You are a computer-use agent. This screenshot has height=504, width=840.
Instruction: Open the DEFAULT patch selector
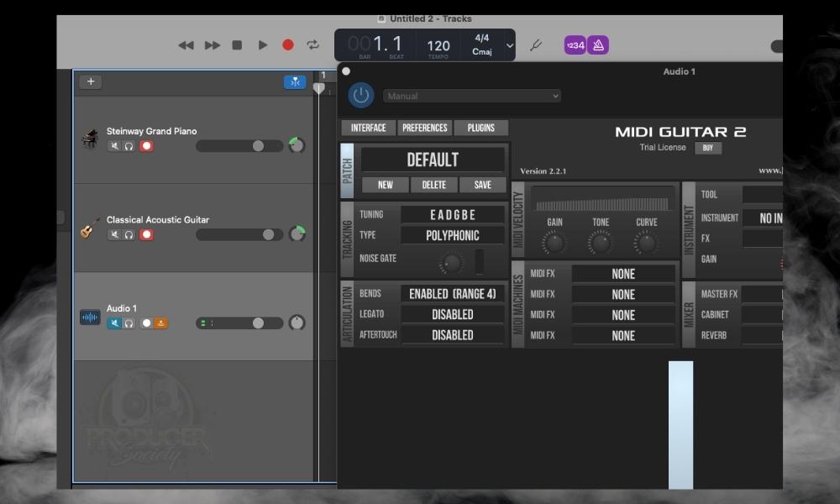coord(433,160)
